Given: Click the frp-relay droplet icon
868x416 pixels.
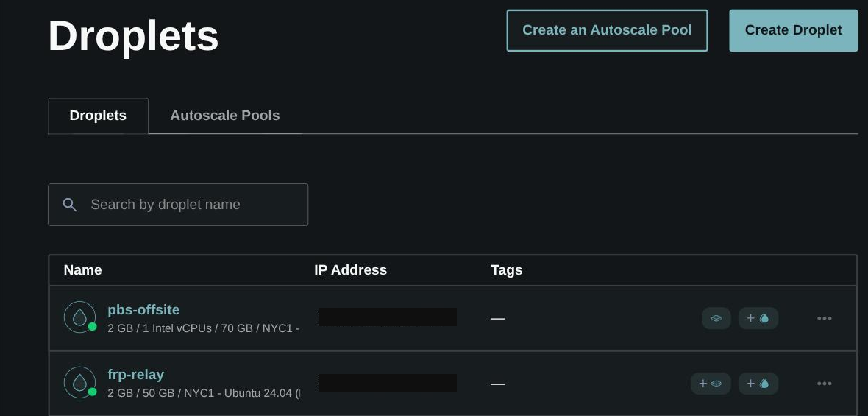Looking at the screenshot, I should (79, 383).
